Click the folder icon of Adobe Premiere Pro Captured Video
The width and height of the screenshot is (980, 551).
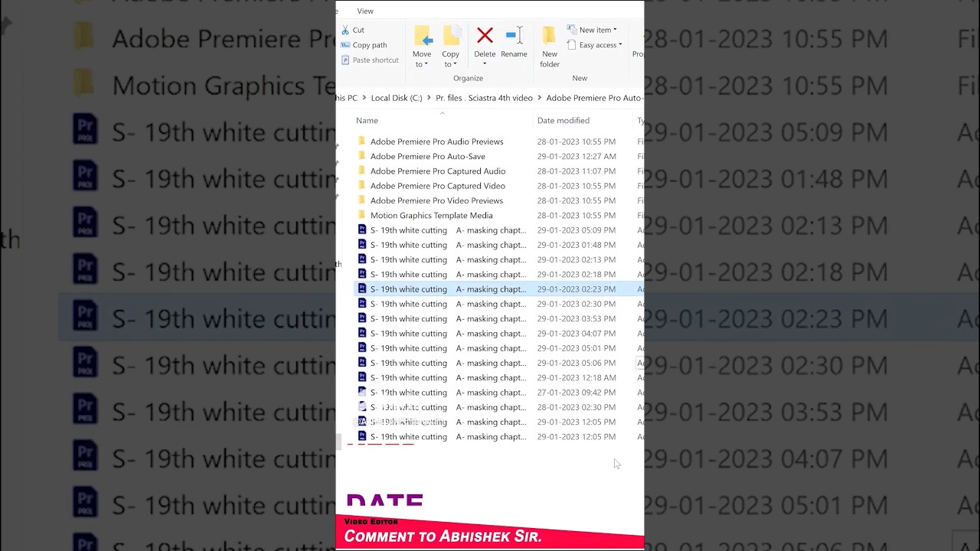362,186
